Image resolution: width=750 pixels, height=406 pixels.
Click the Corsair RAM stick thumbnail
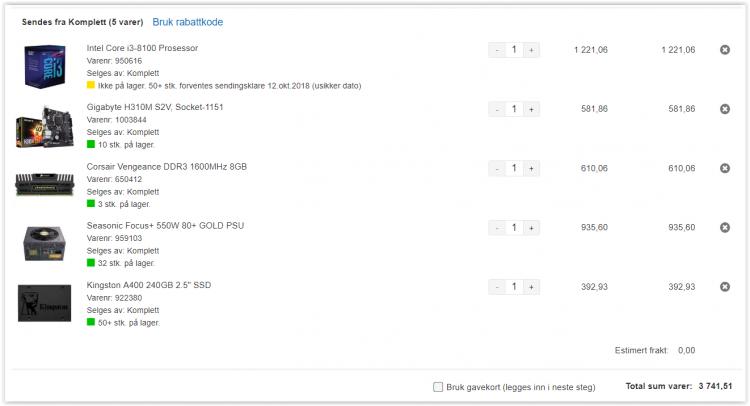(x=44, y=185)
